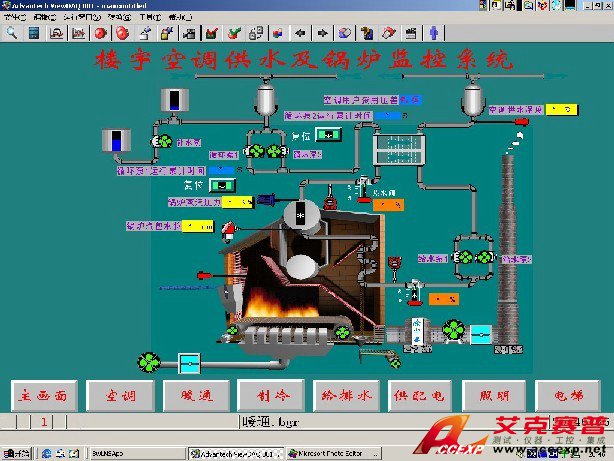This screenshot has height=461, width=614.
Task: Click the yellow value field at top right
Action: click(563, 108)
